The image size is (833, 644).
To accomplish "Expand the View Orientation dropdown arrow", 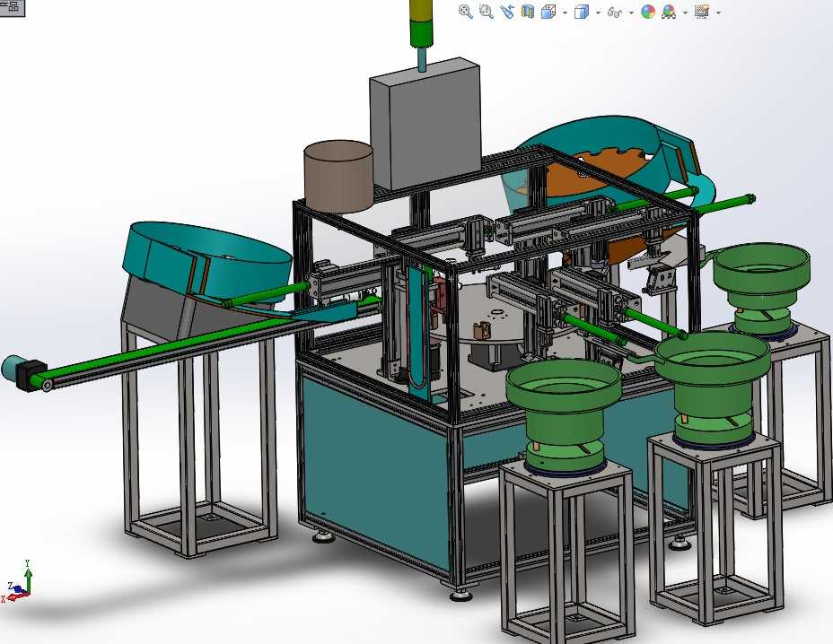I will point(565,13).
